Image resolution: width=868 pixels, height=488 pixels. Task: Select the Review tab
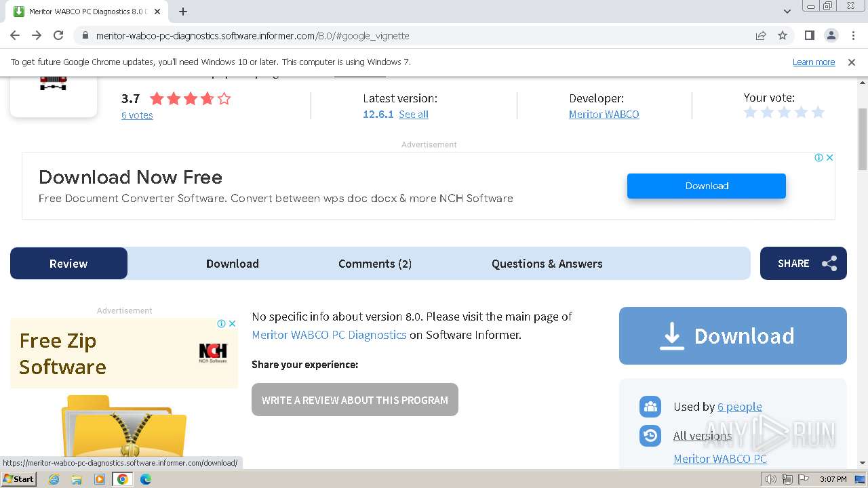pyautogui.click(x=68, y=264)
